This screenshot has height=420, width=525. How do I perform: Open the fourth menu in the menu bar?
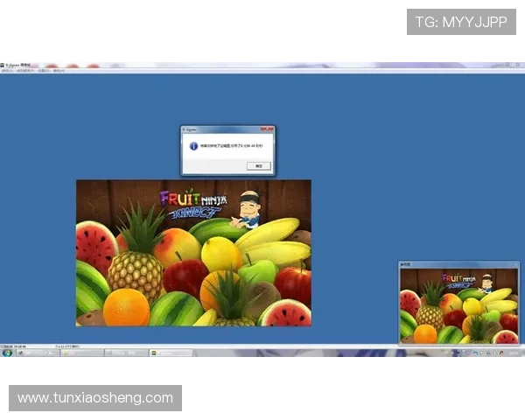[x=59, y=71]
